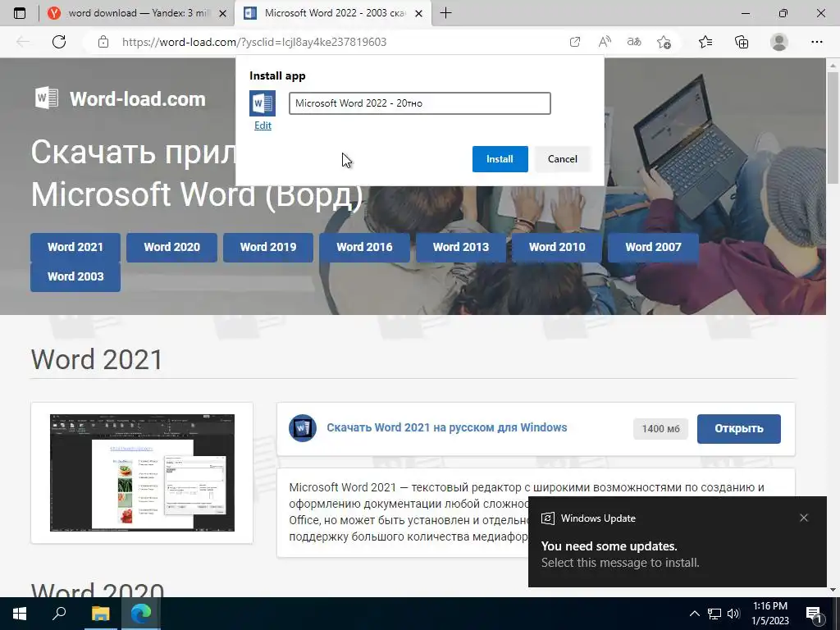Open the Action Center notifications icon
This screenshot has width=840, height=630.
tap(815, 614)
